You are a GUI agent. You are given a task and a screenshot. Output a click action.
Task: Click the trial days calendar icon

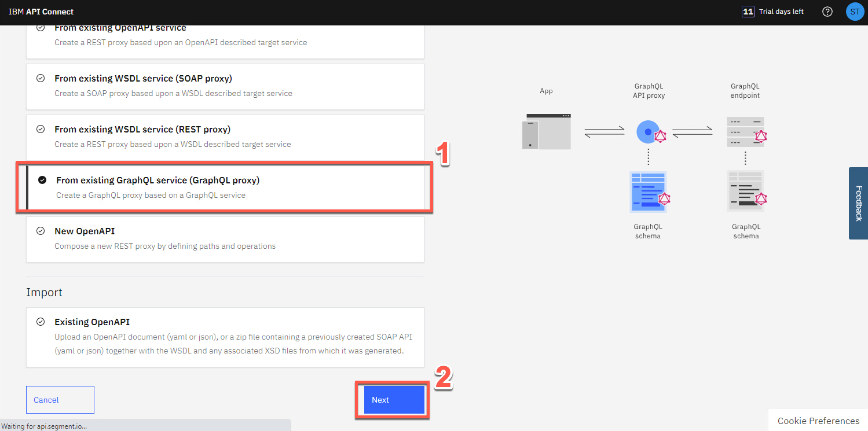coord(748,12)
